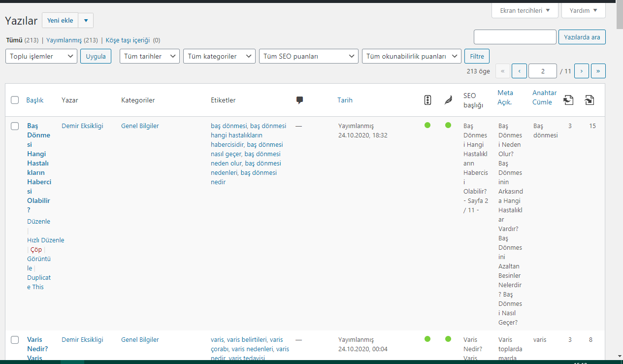Viewport: 623px width, 364px height.
Task: Go to previous page arrow
Action: pyautogui.click(x=519, y=71)
